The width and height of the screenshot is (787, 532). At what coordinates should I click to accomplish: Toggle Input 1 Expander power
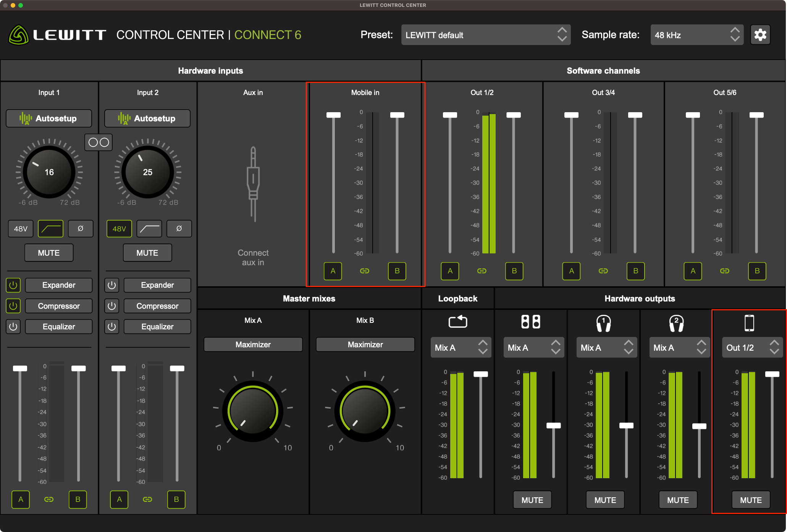[x=13, y=285]
